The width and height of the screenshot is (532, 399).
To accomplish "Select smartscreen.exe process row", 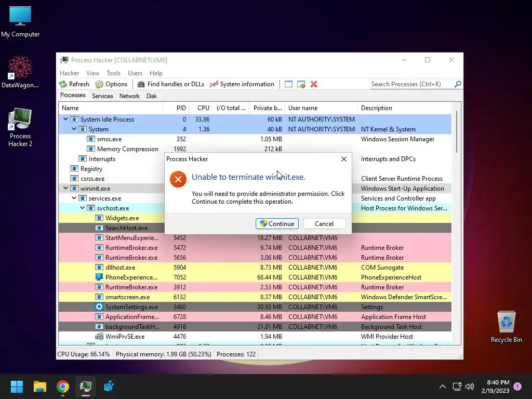I will click(x=255, y=297).
